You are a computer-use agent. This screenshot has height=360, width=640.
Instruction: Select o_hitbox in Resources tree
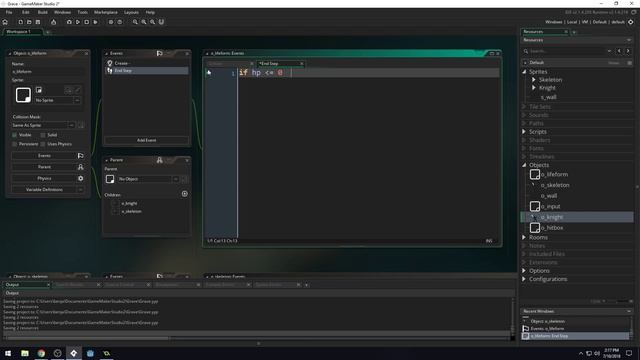(552, 228)
